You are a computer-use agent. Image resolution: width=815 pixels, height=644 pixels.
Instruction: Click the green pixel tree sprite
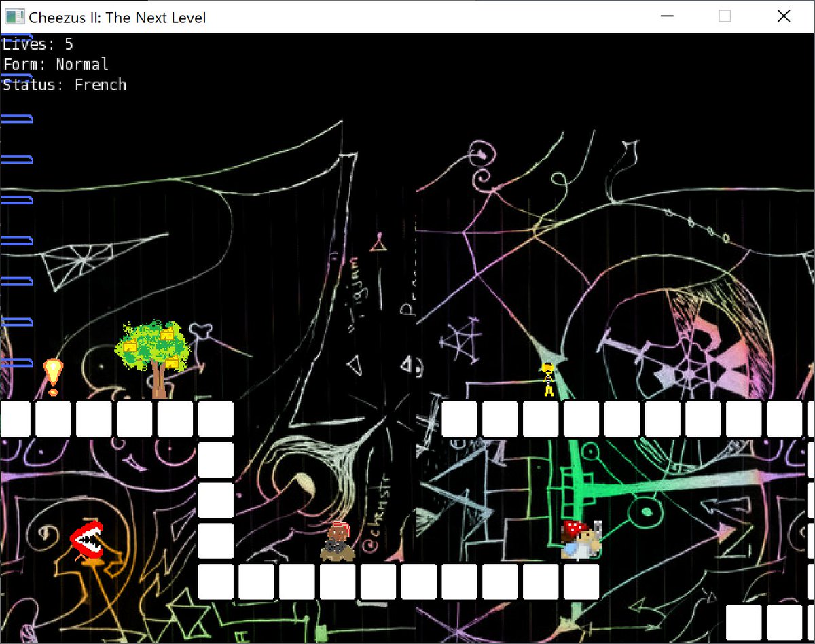click(151, 359)
